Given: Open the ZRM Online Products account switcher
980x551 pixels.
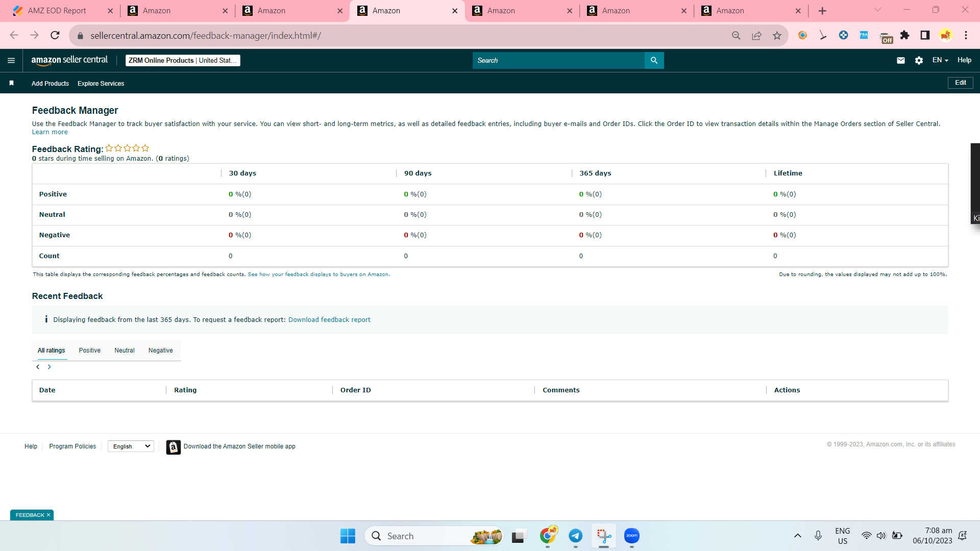Looking at the screenshot, I should point(183,60).
